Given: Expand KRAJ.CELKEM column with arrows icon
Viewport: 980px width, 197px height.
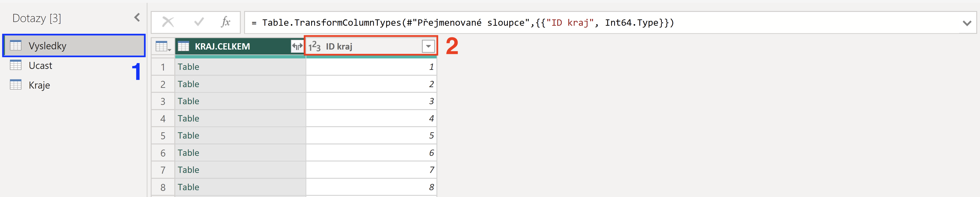Looking at the screenshot, I should coord(297,46).
